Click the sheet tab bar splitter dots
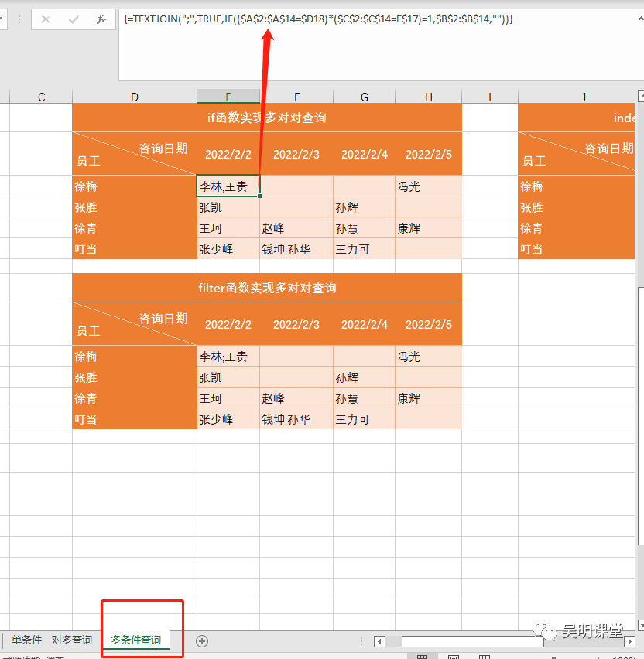The image size is (644, 659). point(361,641)
